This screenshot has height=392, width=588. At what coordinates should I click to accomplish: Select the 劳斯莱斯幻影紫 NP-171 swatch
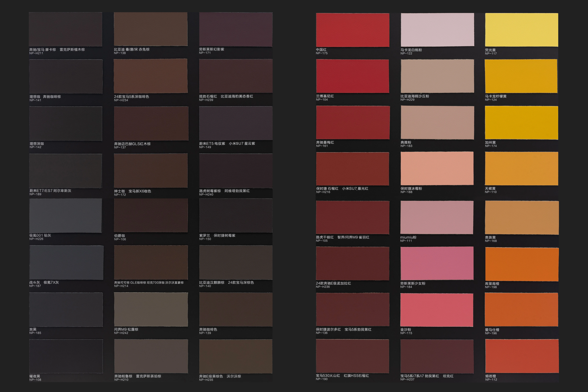coord(236,30)
